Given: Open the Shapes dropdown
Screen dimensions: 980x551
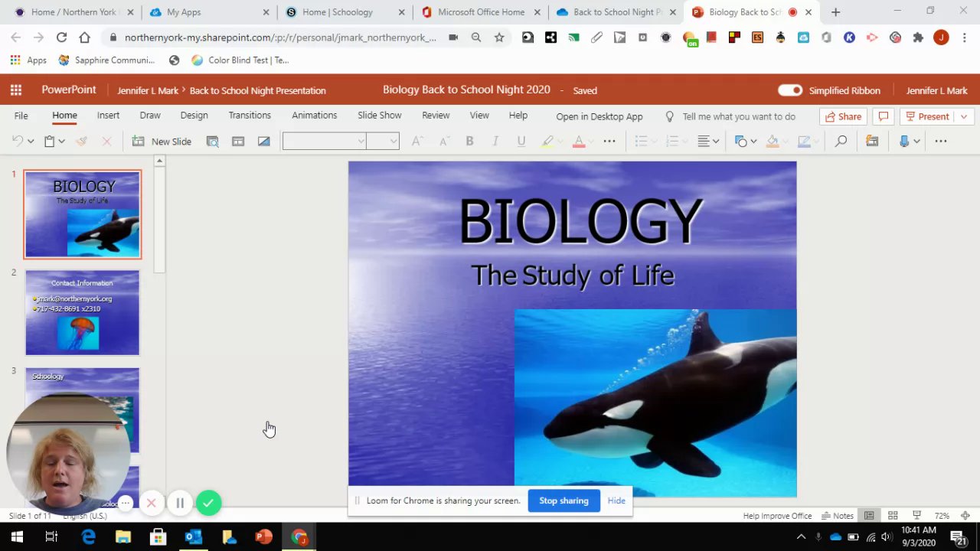Looking at the screenshot, I should [x=745, y=141].
